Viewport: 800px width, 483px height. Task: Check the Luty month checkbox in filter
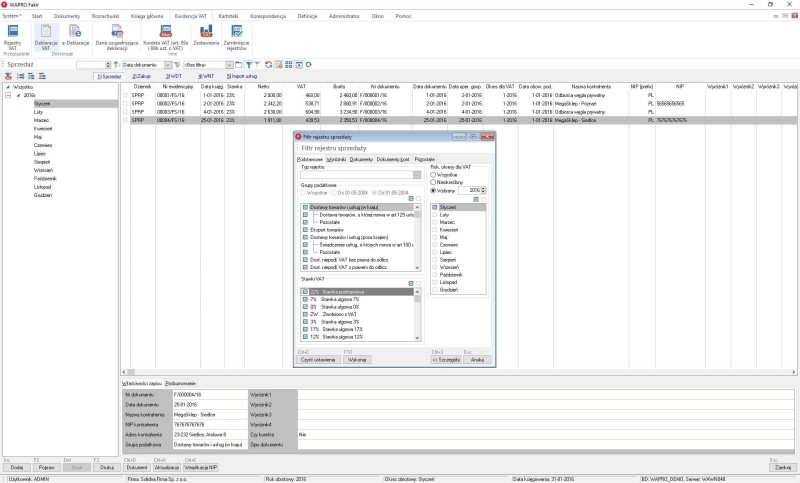pyautogui.click(x=435, y=214)
